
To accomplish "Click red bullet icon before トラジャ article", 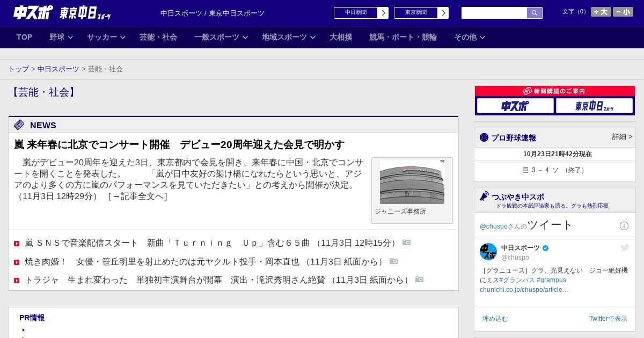I will [17, 281].
